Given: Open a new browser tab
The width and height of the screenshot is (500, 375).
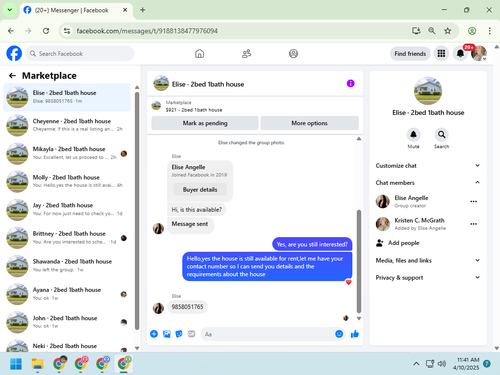Looking at the screenshot, I should (x=143, y=10).
